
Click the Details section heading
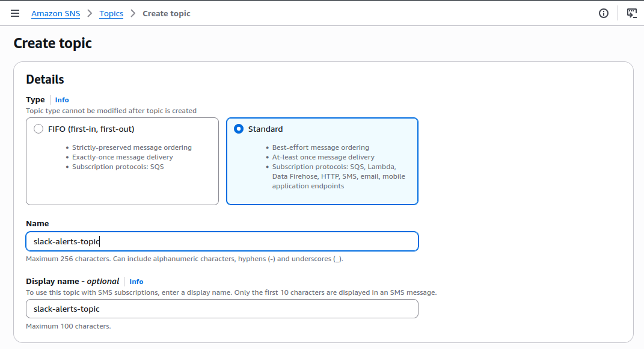44,79
